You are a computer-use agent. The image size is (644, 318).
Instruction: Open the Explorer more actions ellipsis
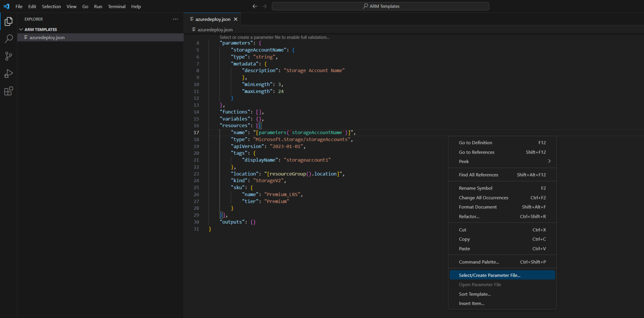pyautogui.click(x=175, y=19)
